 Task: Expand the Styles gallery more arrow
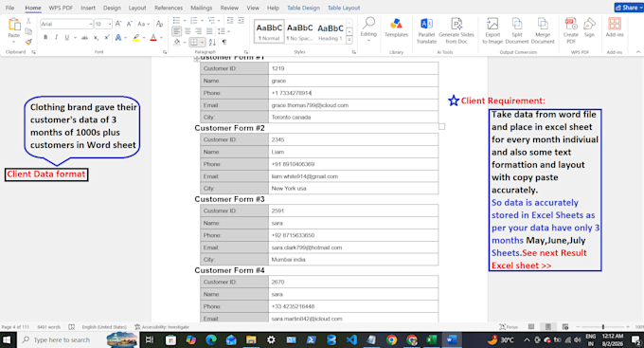(349, 40)
